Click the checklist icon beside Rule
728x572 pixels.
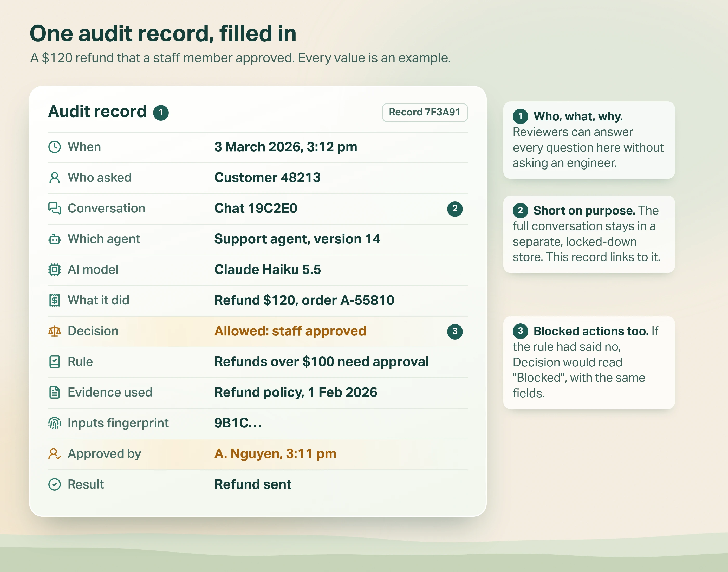click(x=55, y=362)
